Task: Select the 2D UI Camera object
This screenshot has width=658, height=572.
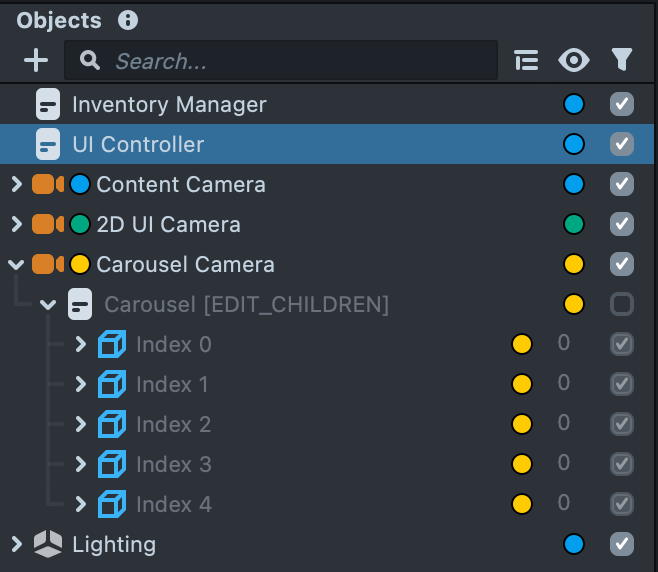Action: point(168,224)
